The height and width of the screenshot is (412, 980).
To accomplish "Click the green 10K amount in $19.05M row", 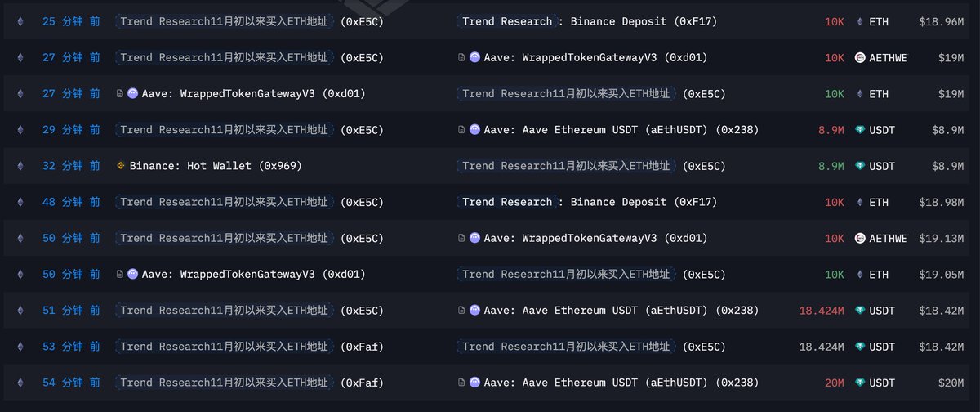I will (x=835, y=275).
